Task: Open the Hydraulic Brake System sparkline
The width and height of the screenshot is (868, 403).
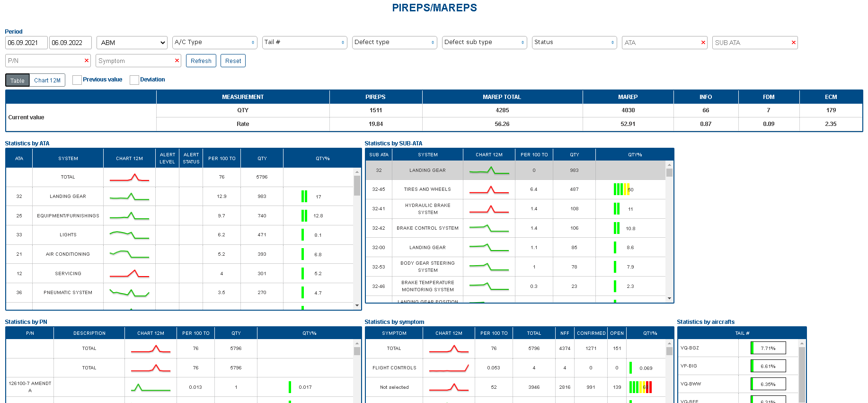Action: [489, 209]
